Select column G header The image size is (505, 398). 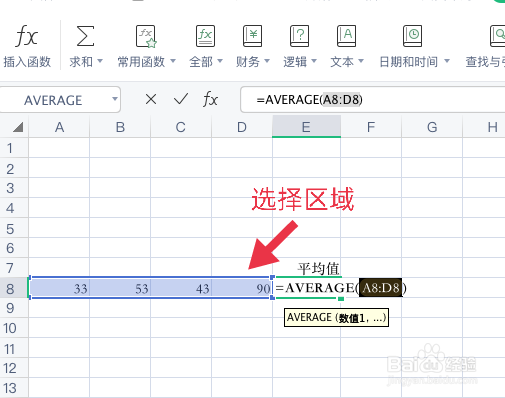pyautogui.click(x=432, y=127)
